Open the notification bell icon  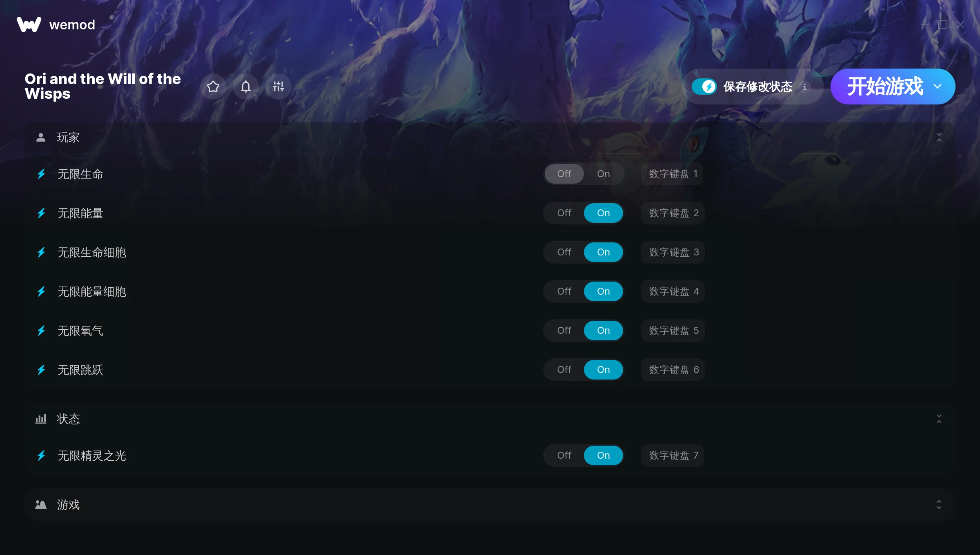[x=246, y=87]
